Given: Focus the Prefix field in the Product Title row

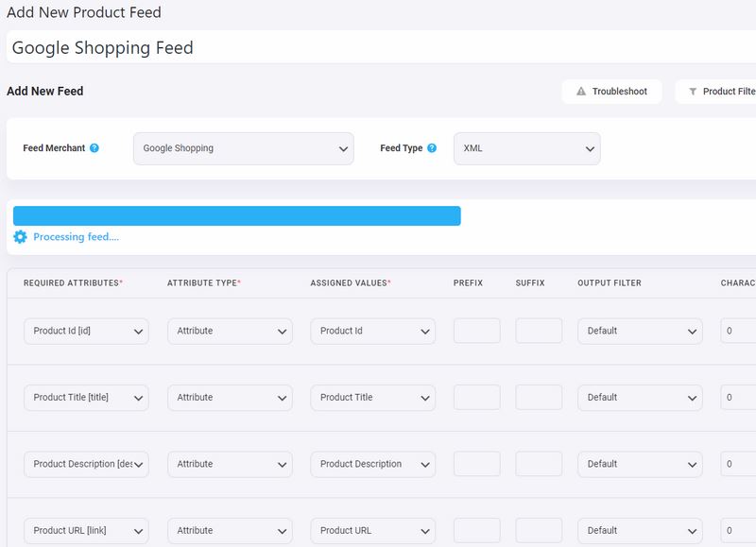Looking at the screenshot, I should pyautogui.click(x=477, y=397).
